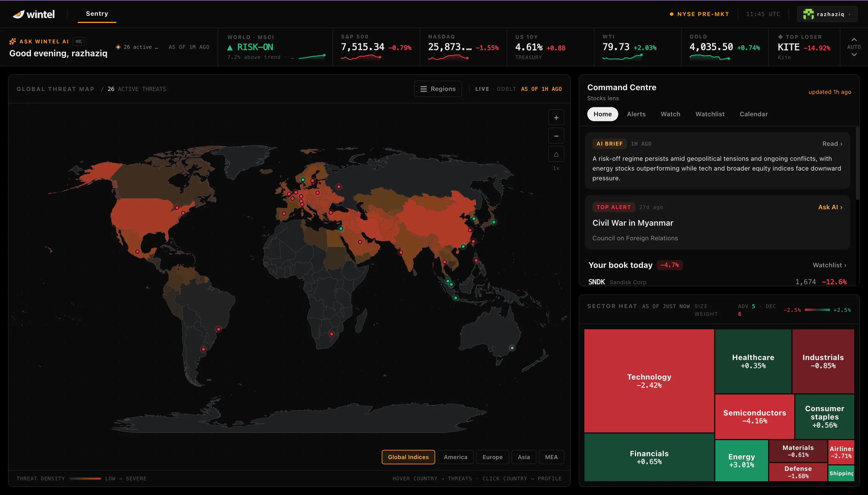Open the US 10Y Treasury ticker
The image size is (868, 495).
(x=550, y=47)
